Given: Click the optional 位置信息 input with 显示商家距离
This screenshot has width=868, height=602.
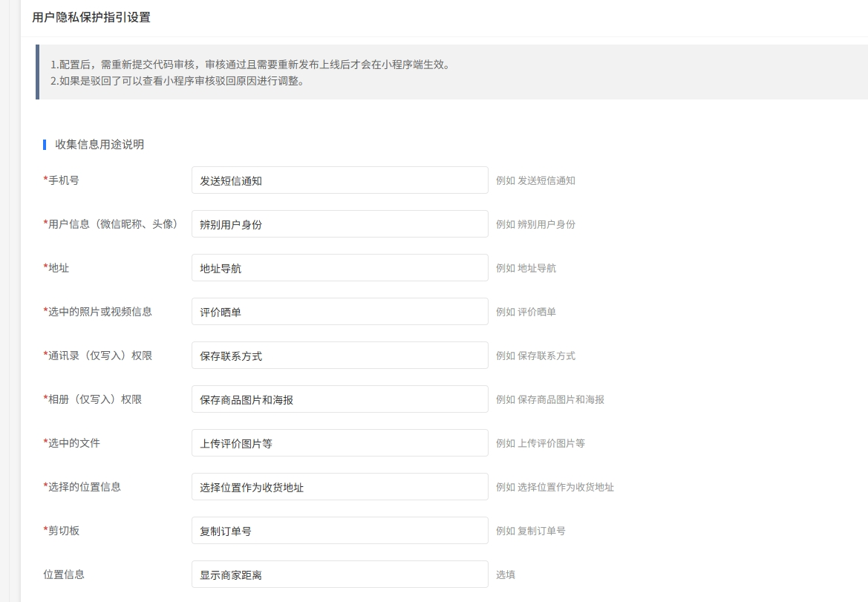Looking at the screenshot, I should (339, 575).
